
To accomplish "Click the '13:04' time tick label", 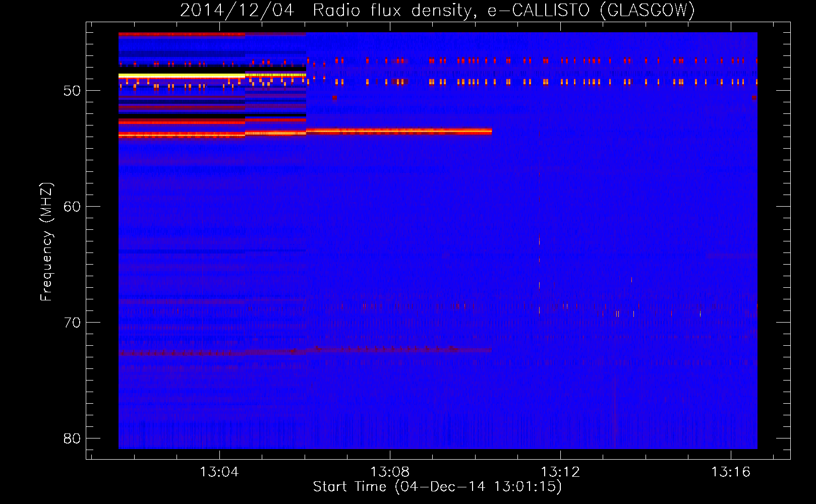I will tap(219, 472).
